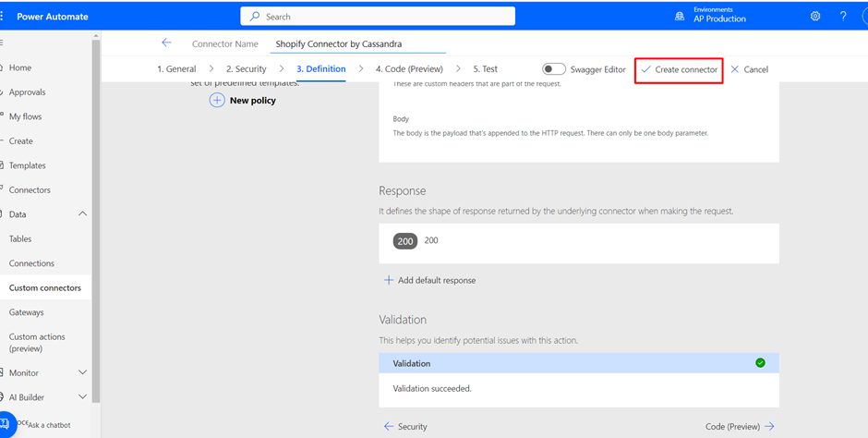Click the AP Production environment name
The width and height of the screenshot is (868, 438).
point(719,18)
